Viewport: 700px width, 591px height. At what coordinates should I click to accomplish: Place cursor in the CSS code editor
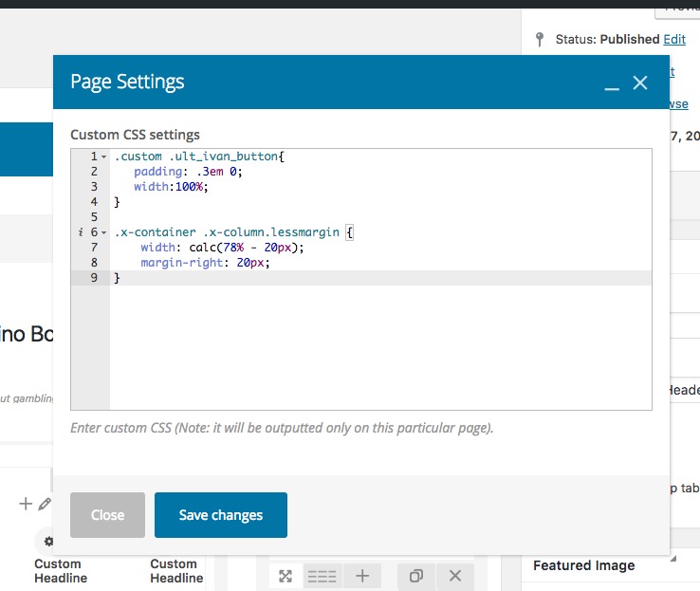click(x=379, y=342)
